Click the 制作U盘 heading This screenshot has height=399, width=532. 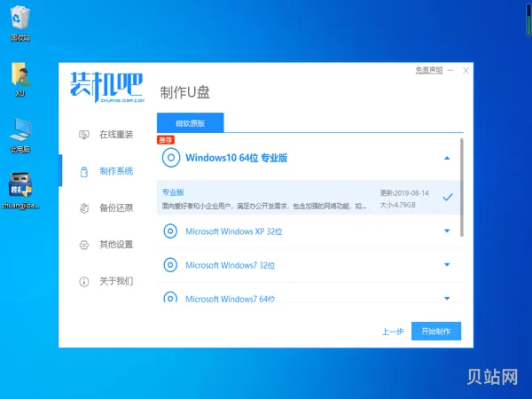point(185,92)
